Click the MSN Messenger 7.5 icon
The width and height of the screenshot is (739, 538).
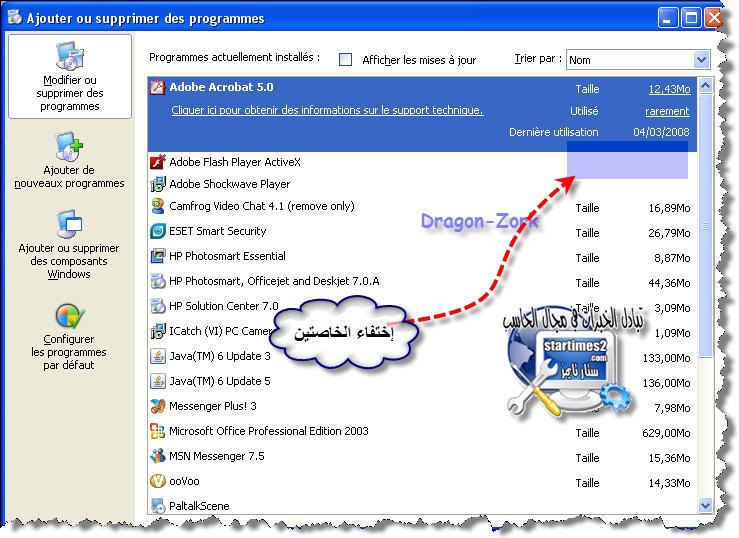157,456
